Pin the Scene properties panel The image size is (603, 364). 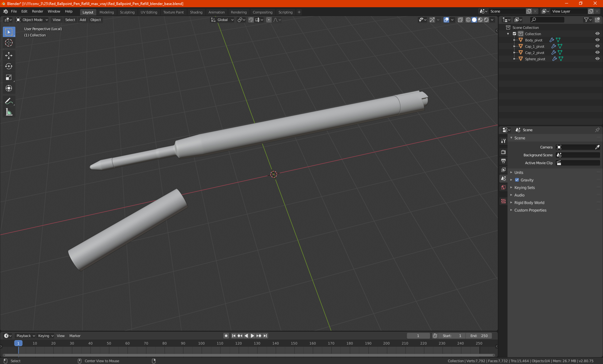click(x=597, y=130)
